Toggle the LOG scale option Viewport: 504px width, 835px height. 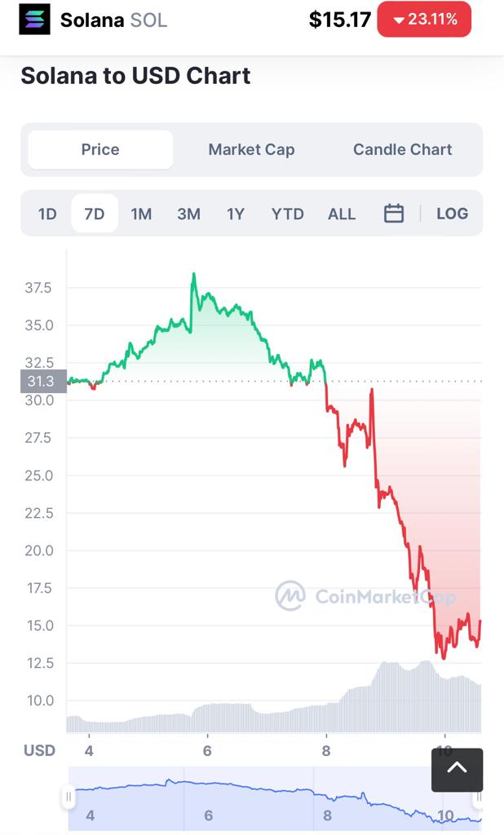[x=452, y=214]
